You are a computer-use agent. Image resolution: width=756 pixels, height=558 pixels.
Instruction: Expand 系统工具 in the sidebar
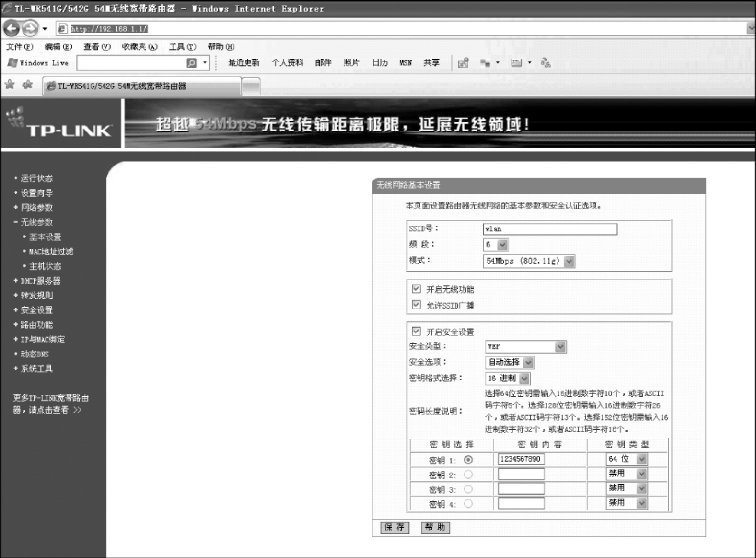click(36, 368)
